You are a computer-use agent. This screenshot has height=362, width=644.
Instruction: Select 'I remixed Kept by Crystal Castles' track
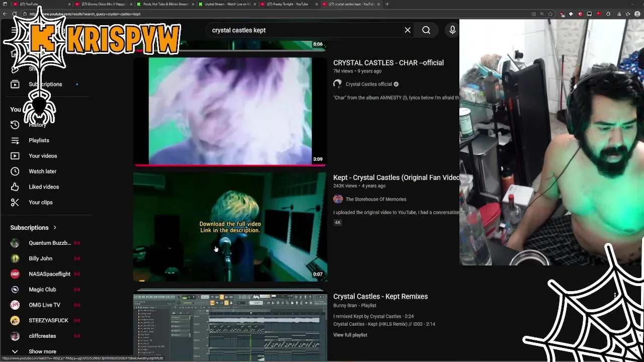coord(373,316)
